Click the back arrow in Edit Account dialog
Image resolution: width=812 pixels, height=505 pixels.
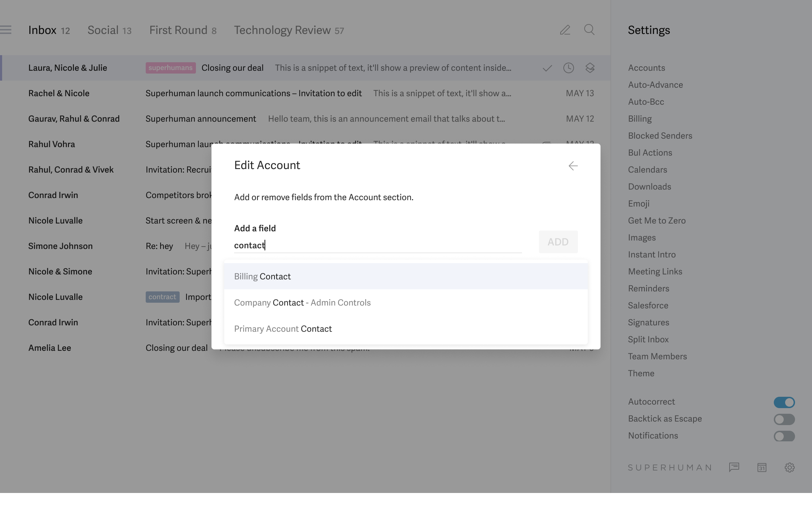tap(573, 166)
